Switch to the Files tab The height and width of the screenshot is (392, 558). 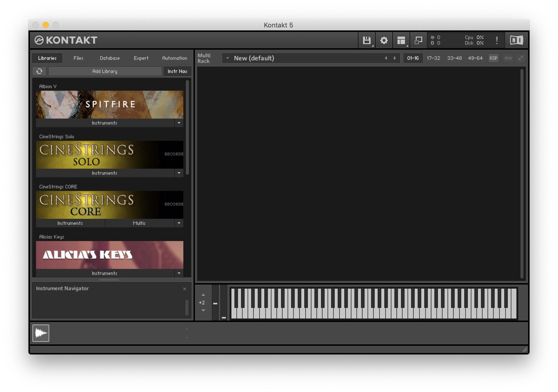pos(78,58)
